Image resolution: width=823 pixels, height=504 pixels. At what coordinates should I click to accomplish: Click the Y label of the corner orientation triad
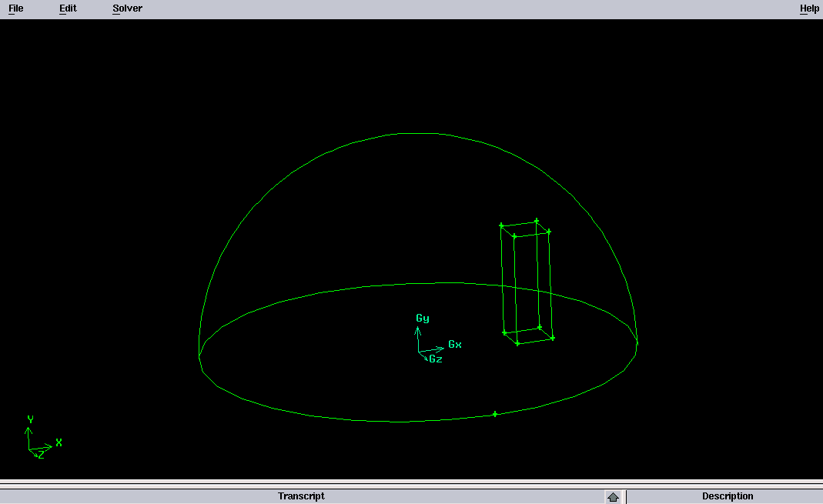30,419
